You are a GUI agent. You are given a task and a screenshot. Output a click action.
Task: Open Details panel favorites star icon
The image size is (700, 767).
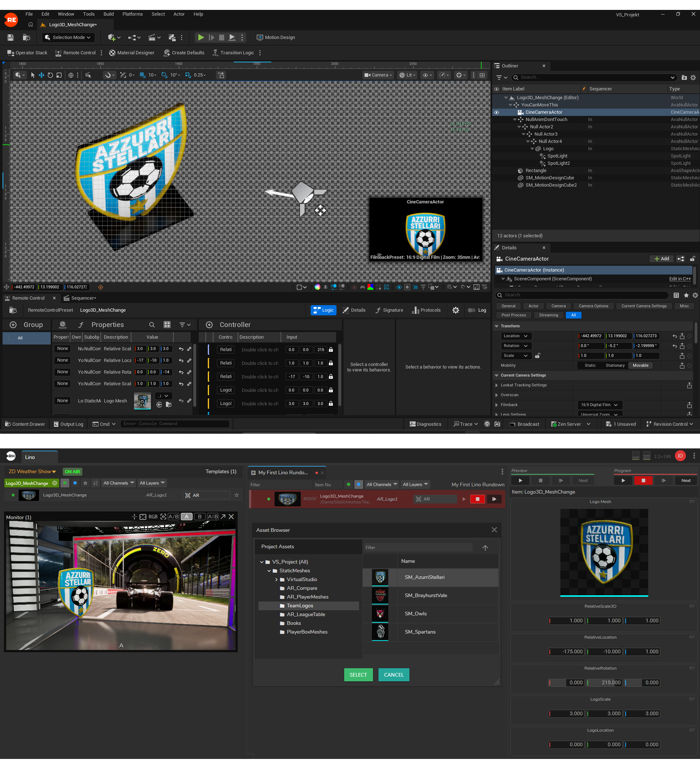[x=686, y=295]
